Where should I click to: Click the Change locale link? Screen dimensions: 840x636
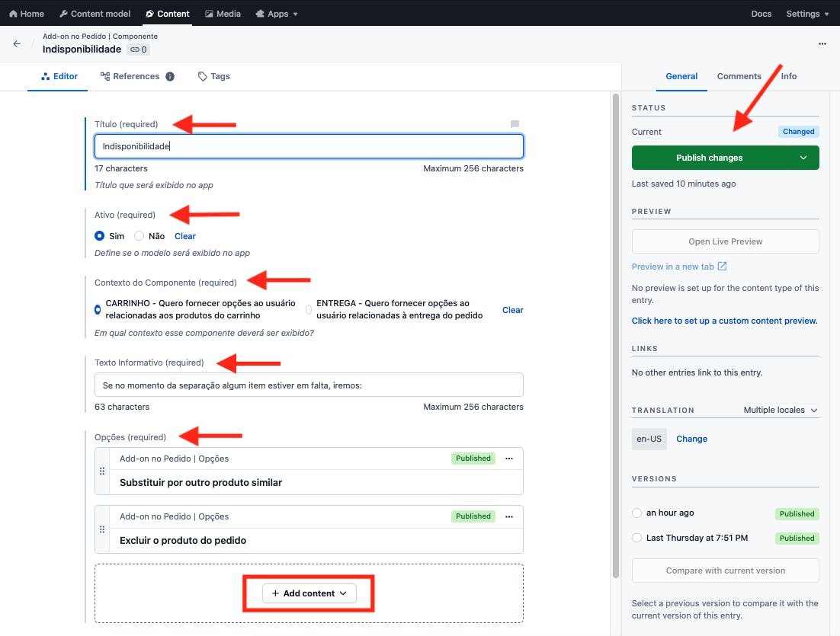point(691,439)
